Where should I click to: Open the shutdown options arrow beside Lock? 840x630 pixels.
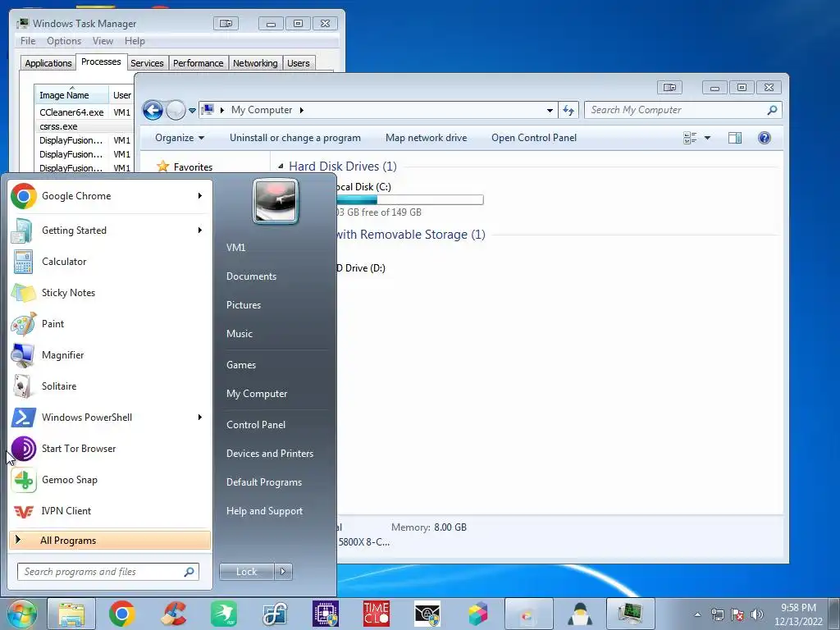(283, 572)
